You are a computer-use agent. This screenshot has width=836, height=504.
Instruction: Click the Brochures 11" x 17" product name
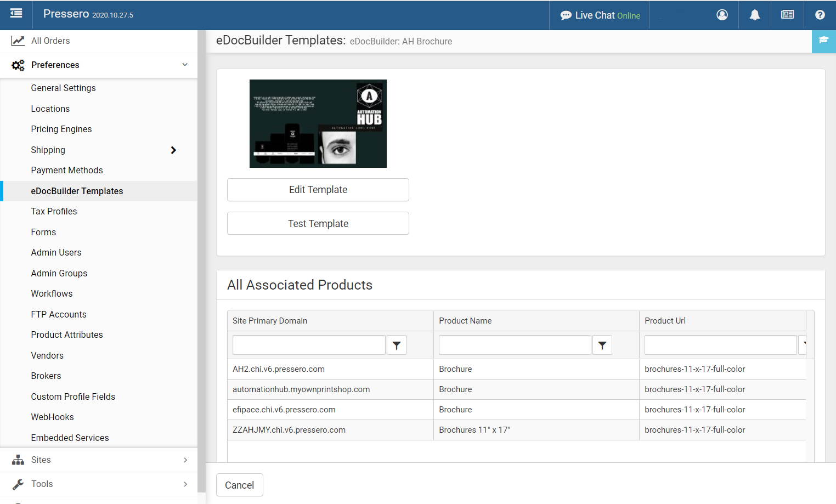coord(475,430)
